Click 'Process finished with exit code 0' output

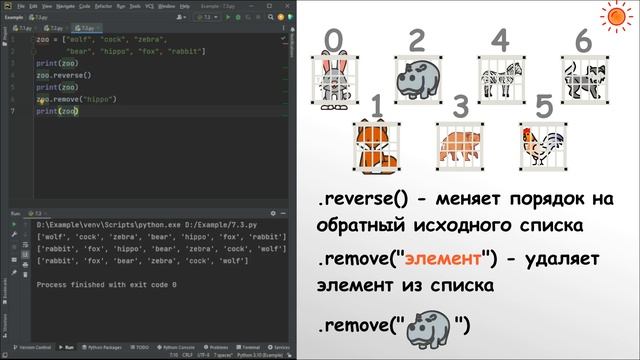(x=107, y=284)
